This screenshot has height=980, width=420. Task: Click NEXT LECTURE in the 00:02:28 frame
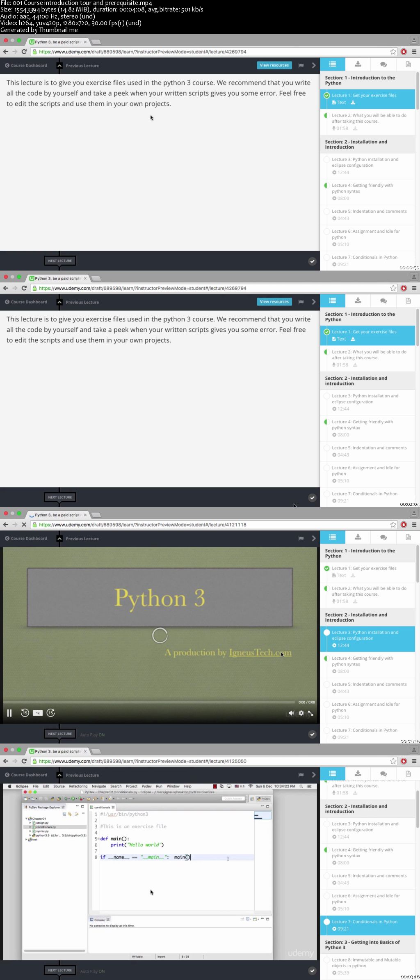tap(60, 734)
